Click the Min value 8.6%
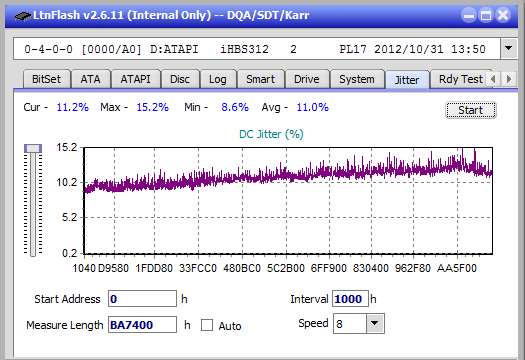The image size is (525, 360). point(235,107)
